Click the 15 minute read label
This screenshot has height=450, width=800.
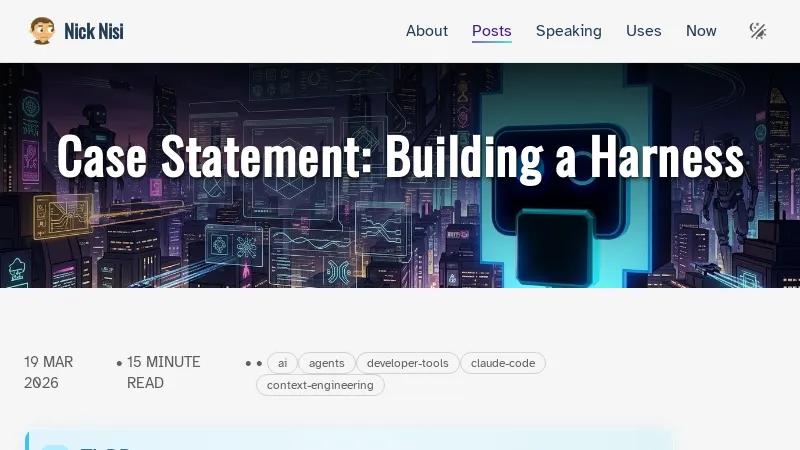(x=163, y=372)
